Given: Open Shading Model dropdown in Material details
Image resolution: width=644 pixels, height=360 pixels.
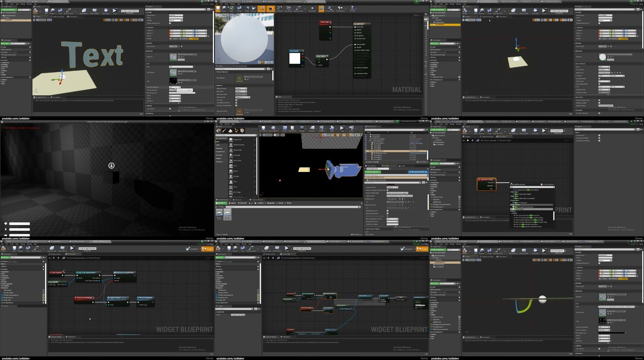Looking at the screenshot, I should (243, 97).
